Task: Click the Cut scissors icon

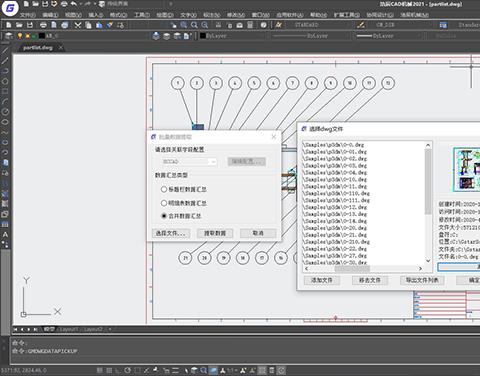Action: (x=78, y=25)
